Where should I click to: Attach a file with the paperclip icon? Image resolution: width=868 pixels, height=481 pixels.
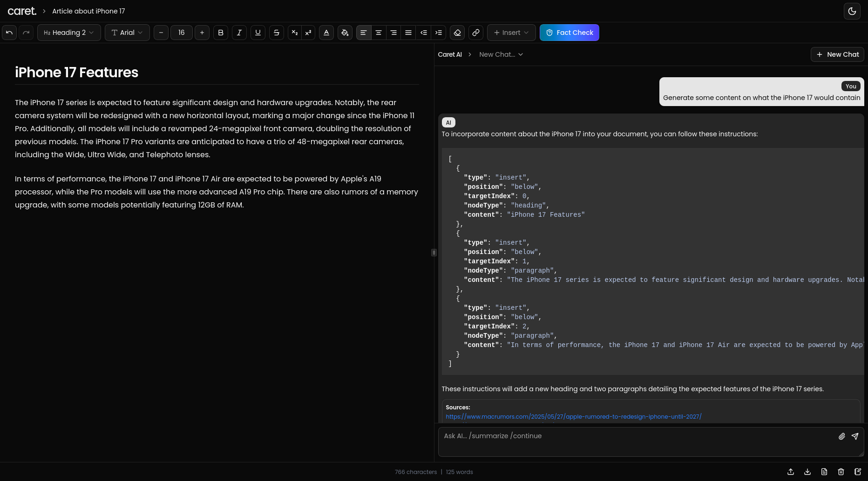842,436
